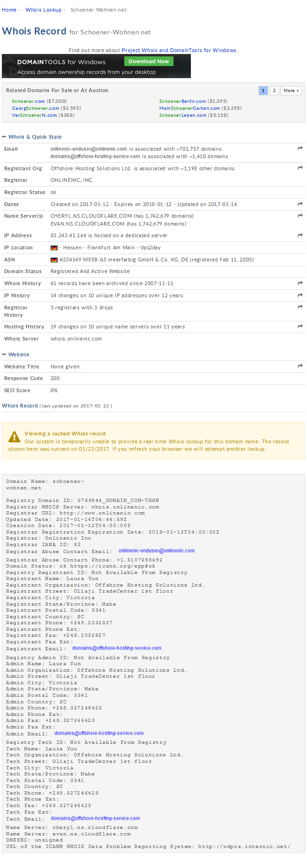Screen dimensions: 307x868
Task: Click 'Registered And Active Website' status text
Action: point(90,271)
